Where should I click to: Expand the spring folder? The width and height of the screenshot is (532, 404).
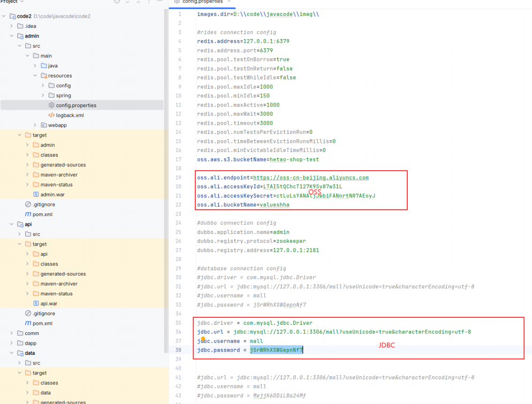point(43,95)
